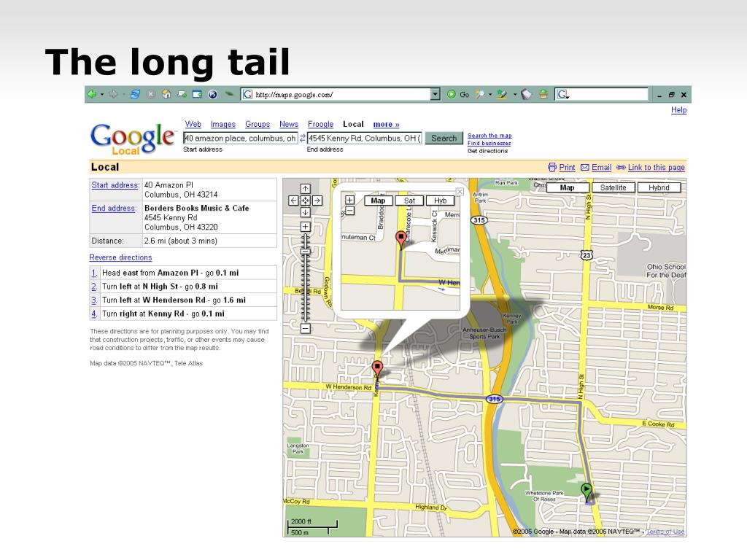This screenshot has height=560, width=747.
Task: Click the 'Terms of Use' link on map
Action: pyautogui.click(x=665, y=532)
